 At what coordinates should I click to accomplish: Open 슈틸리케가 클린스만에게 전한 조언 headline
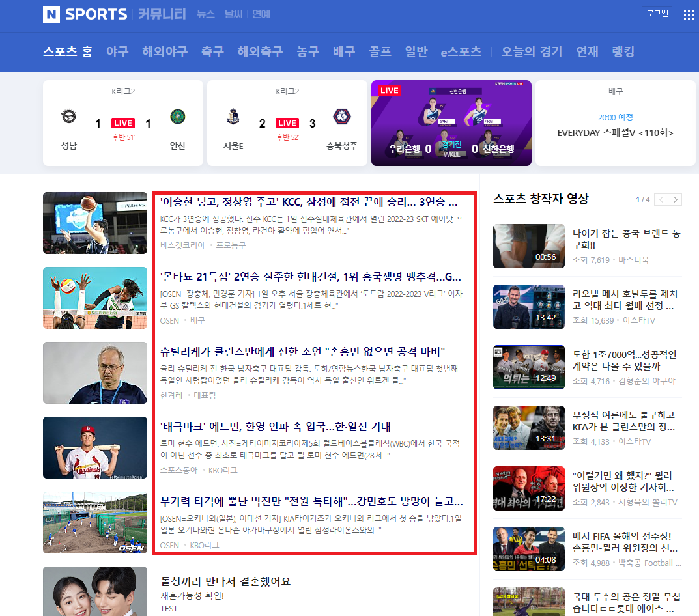click(x=303, y=352)
